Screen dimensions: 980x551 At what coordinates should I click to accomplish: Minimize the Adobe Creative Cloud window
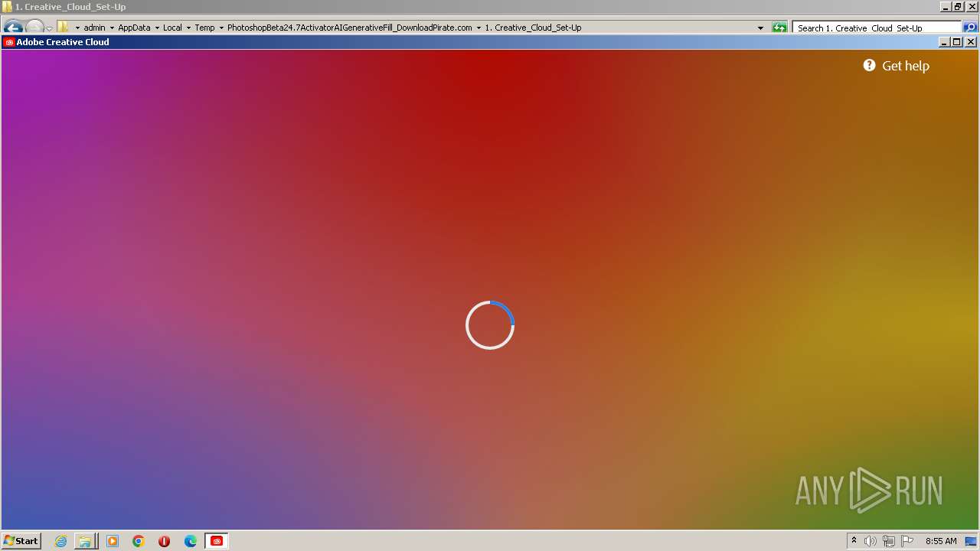[944, 42]
